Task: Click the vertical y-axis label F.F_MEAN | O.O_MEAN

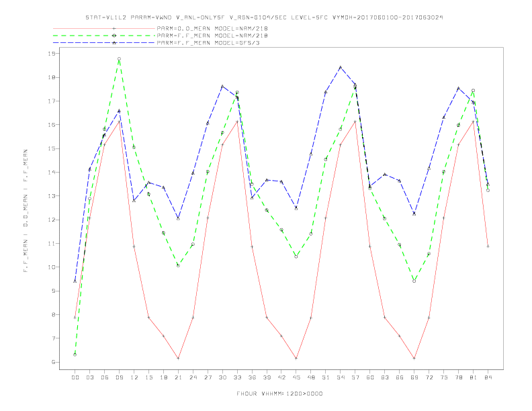Action: [x=26, y=211]
